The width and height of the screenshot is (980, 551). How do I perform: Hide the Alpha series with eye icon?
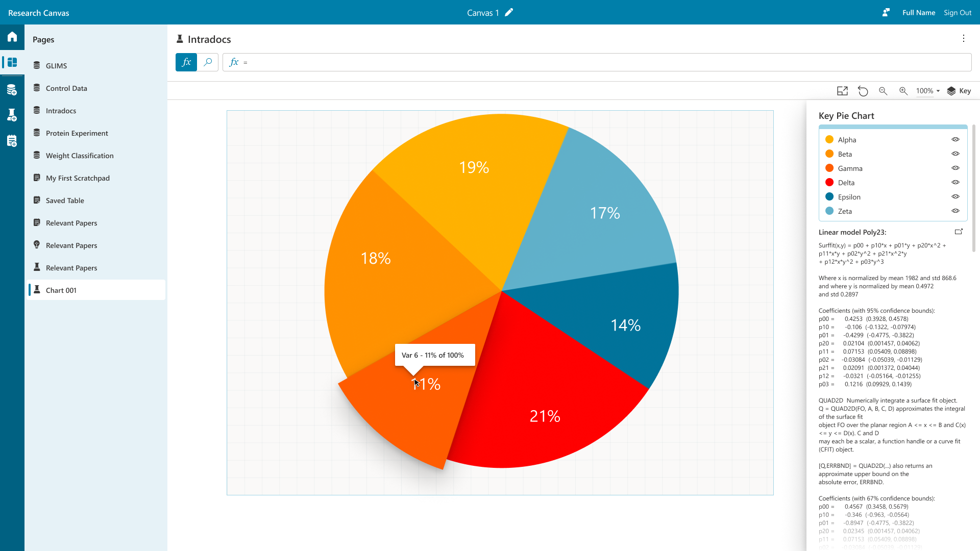(x=955, y=139)
